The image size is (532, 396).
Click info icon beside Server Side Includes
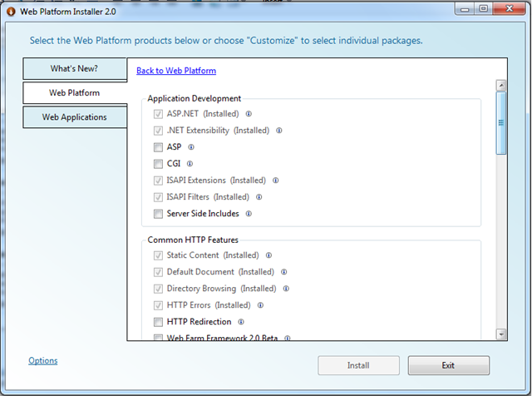pos(249,214)
